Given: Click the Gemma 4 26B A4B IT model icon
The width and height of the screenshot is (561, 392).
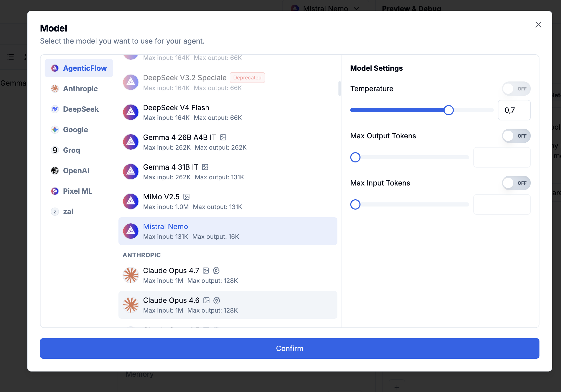Looking at the screenshot, I should coord(131,142).
